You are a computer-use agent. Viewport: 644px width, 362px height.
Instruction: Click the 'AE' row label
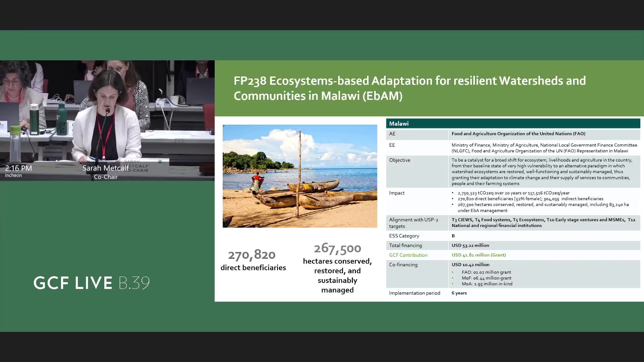pyautogui.click(x=392, y=134)
